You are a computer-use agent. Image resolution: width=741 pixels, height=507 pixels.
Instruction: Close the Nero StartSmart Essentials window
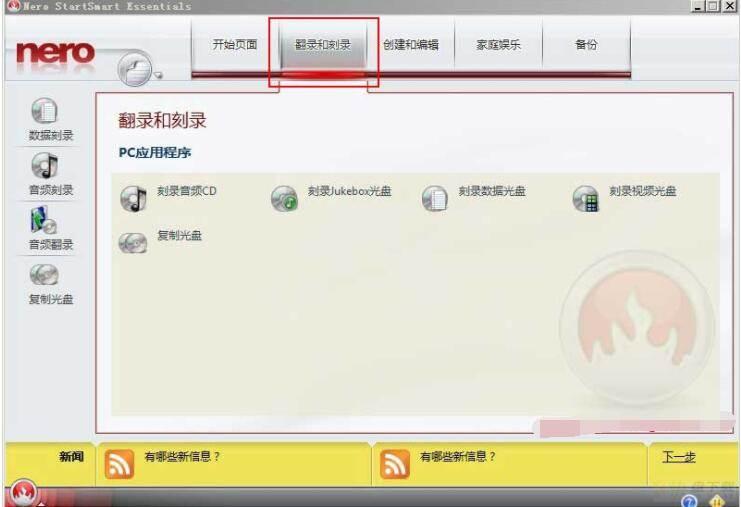[x=729, y=6]
